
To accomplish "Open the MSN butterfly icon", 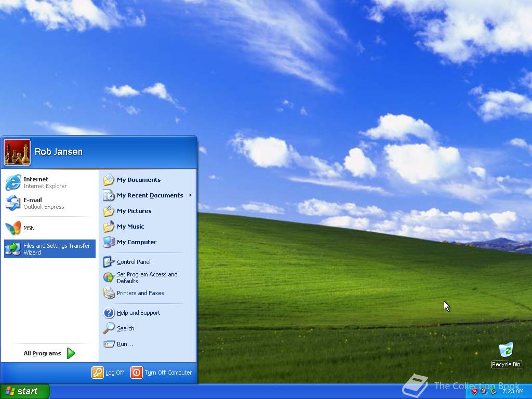I will (13, 228).
